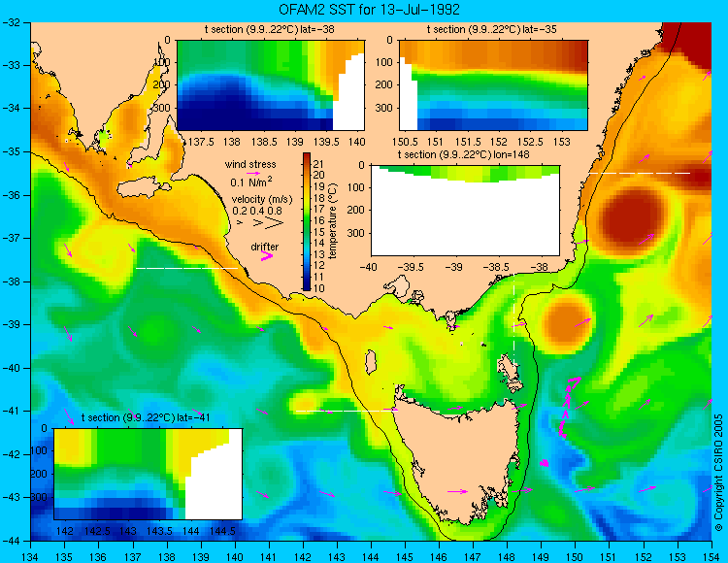Select the lat=-38 temperature section plot
This screenshot has width=728, height=563.
[271, 85]
